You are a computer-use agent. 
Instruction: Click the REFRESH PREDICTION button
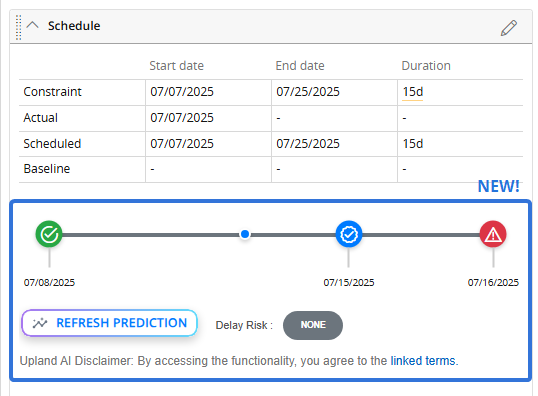click(109, 323)
